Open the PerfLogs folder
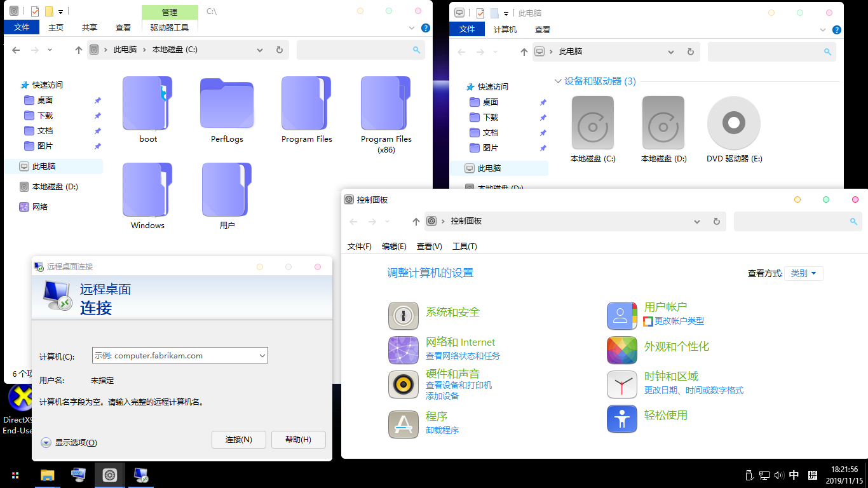 (227, 104)
